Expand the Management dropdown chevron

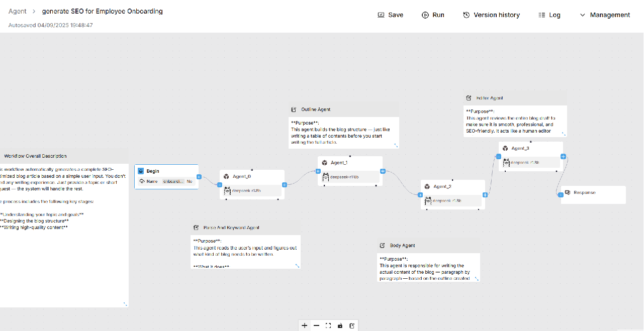(x=583, y=15)
